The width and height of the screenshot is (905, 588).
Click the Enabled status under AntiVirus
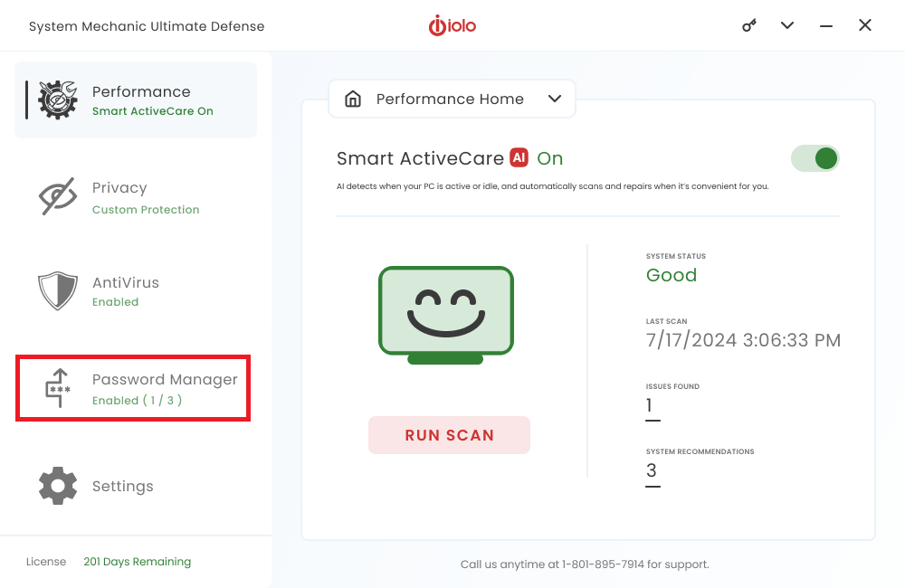pos(116,302)
